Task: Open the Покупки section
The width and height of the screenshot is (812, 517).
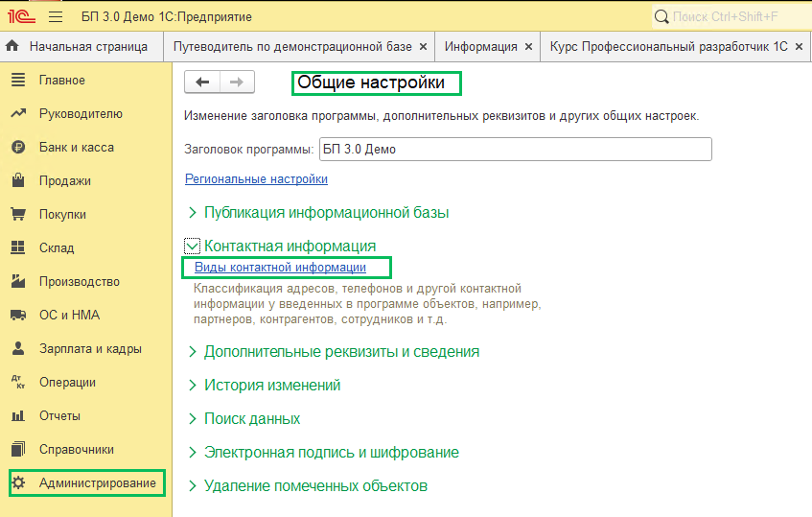Action: pos(62,215)
